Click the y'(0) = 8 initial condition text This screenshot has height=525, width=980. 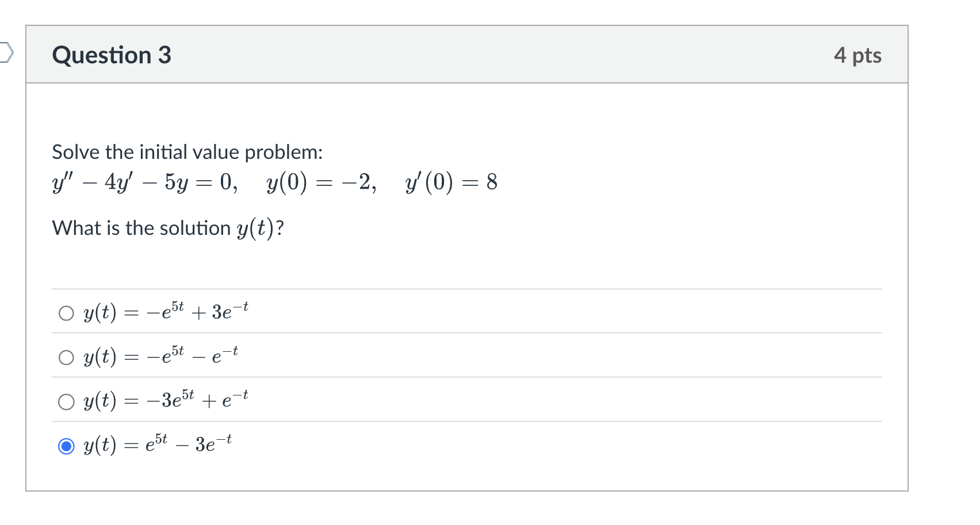[451, 183]
